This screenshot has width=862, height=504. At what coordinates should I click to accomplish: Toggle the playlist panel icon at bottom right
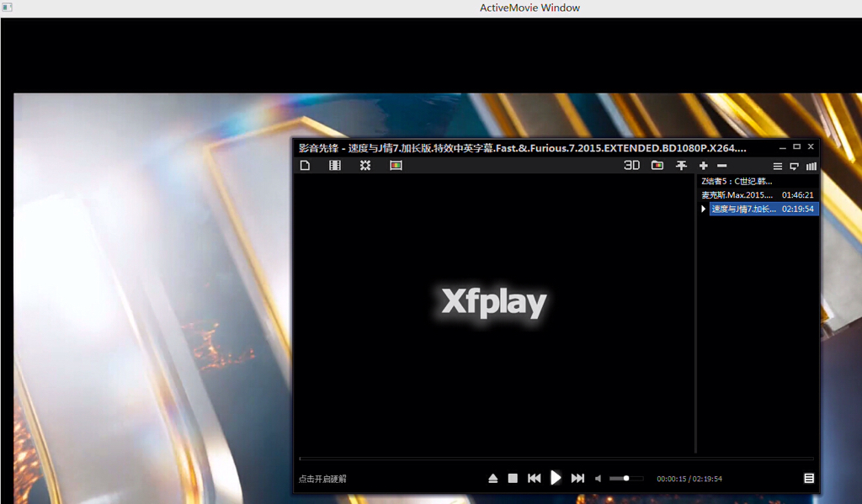[x=809, y=479]
